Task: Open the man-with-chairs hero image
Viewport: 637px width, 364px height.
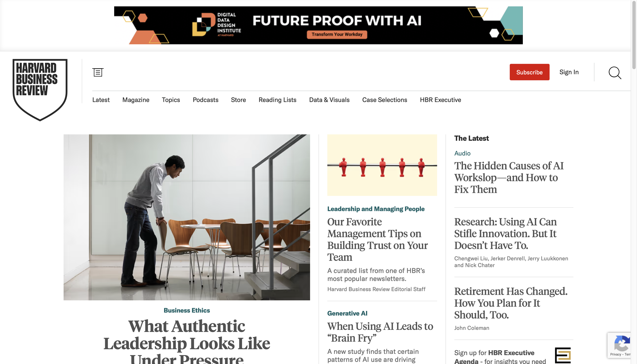Action: [x=187, y=217]
